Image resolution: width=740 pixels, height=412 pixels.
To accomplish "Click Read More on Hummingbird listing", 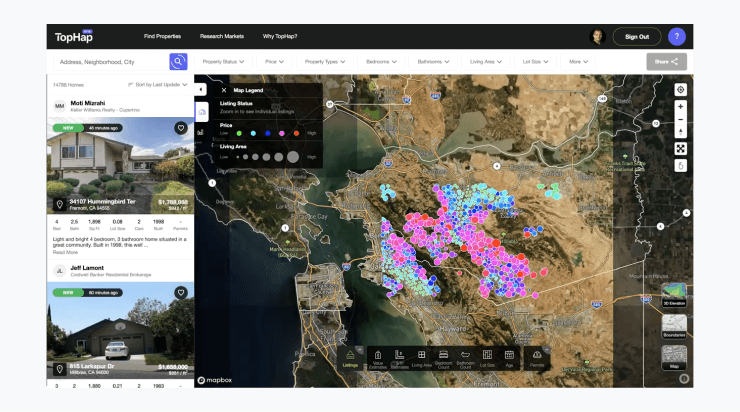I will (65, 252).
